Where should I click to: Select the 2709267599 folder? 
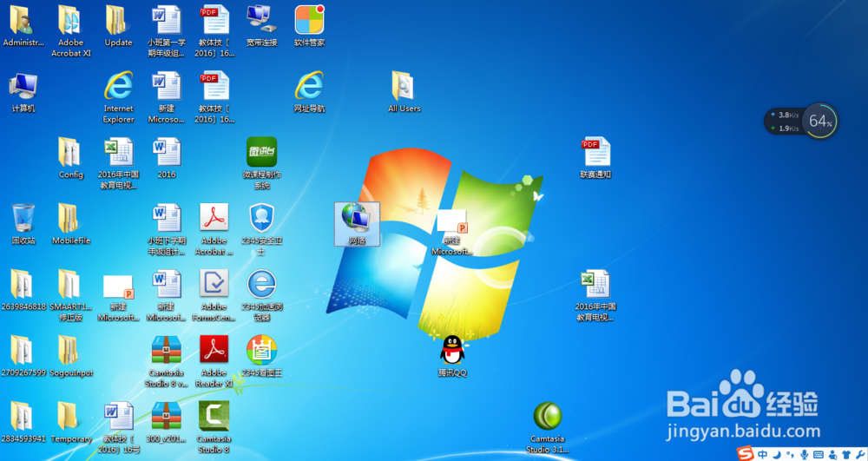23,356
